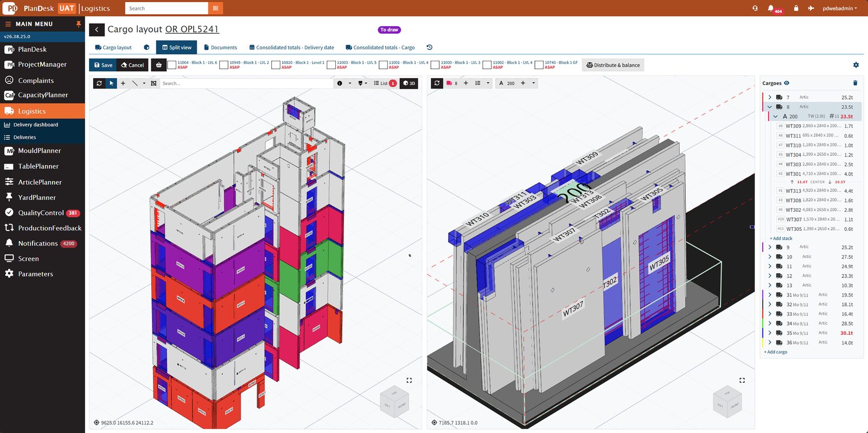
Task: Select the line measure tool
Action: (x=135, y=83)
